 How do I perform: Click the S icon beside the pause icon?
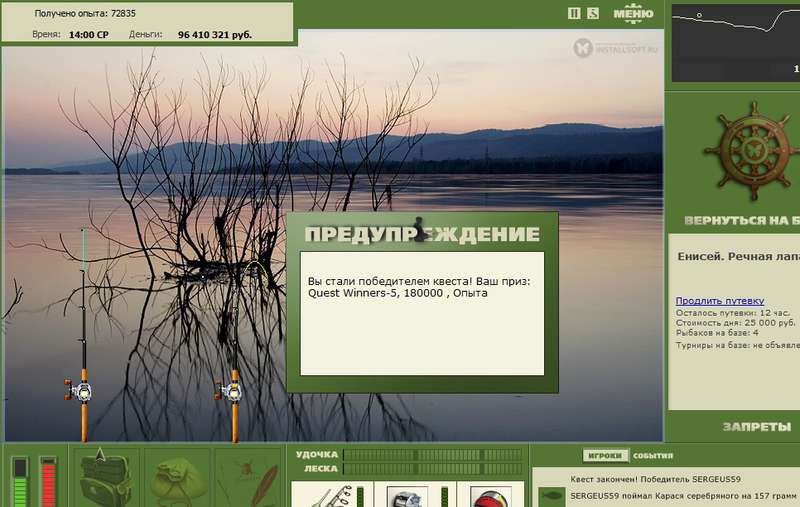pos(593,14)
